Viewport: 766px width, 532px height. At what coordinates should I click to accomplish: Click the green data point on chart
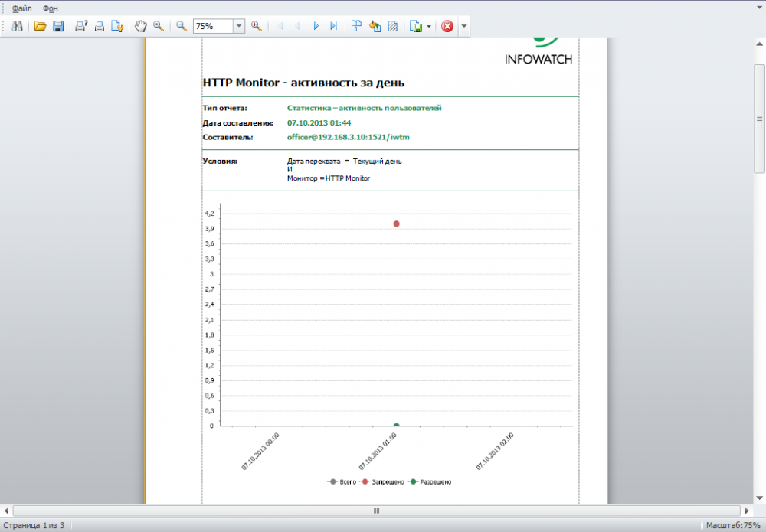click(x=396, y=425)
